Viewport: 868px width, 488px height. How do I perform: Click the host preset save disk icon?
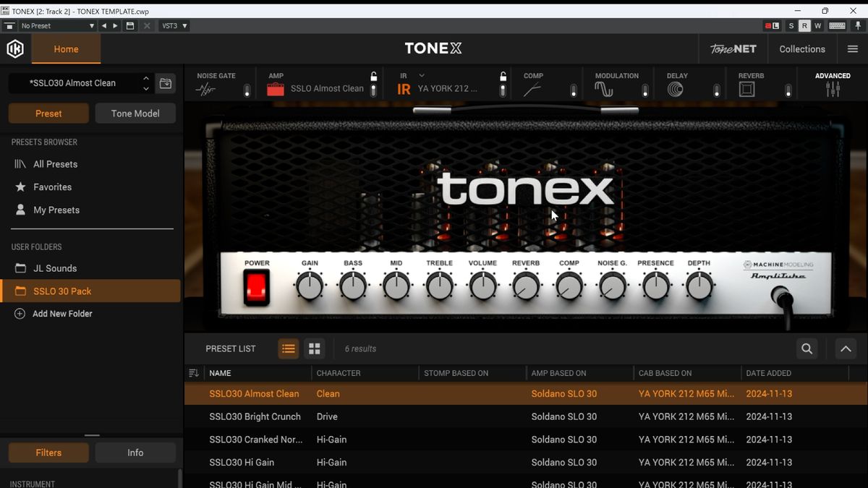[x=129, y=25]
